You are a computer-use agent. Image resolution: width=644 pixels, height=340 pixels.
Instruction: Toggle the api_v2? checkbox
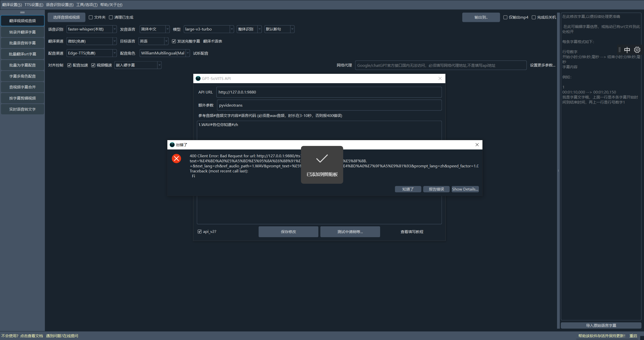(200, 232)
